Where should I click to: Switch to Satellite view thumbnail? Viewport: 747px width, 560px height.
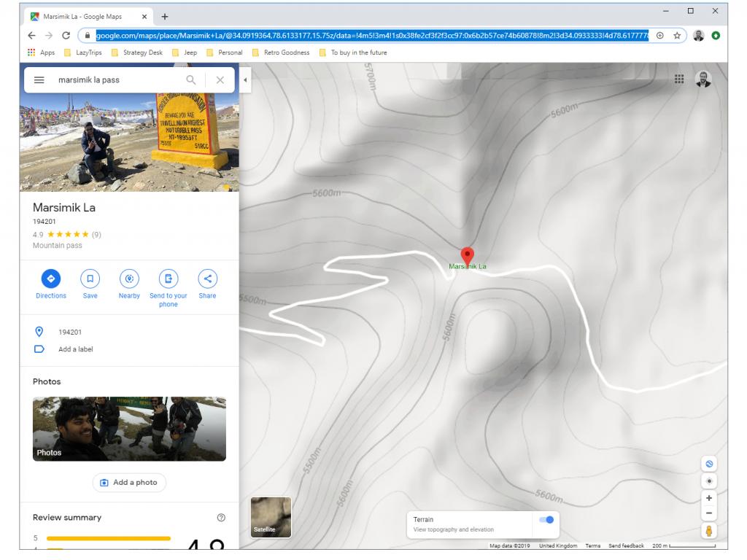(271, 517)
